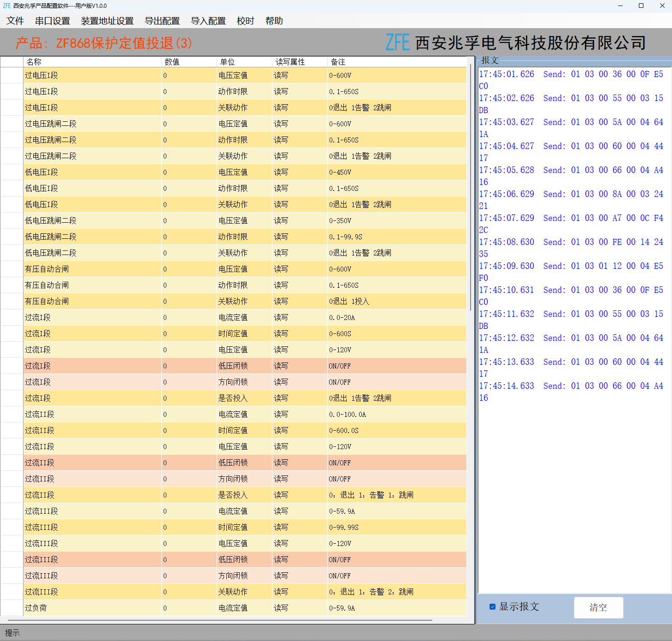Select row header of 有压自动合闸 关联动作 row
Screen dimensions: 672x641
(12, 301)
